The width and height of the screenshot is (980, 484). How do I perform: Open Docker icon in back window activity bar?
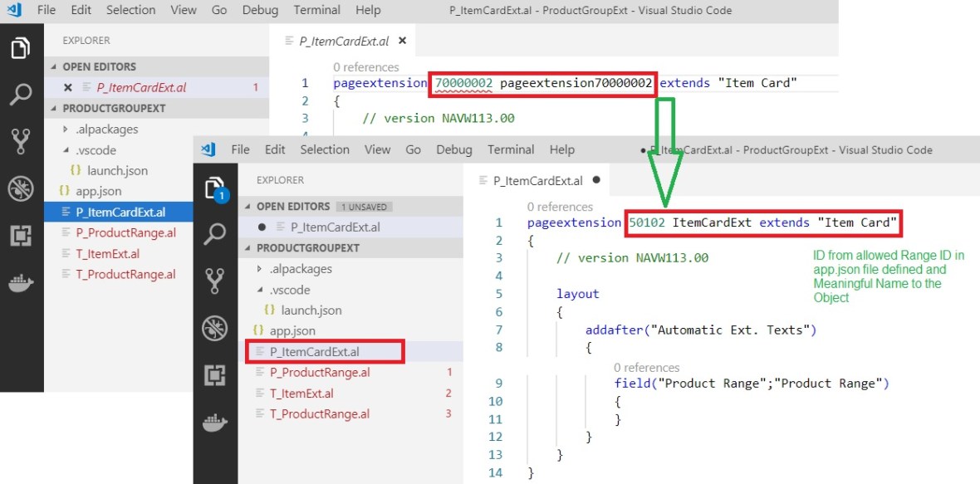pyautogui.click(x=21, y=283)
